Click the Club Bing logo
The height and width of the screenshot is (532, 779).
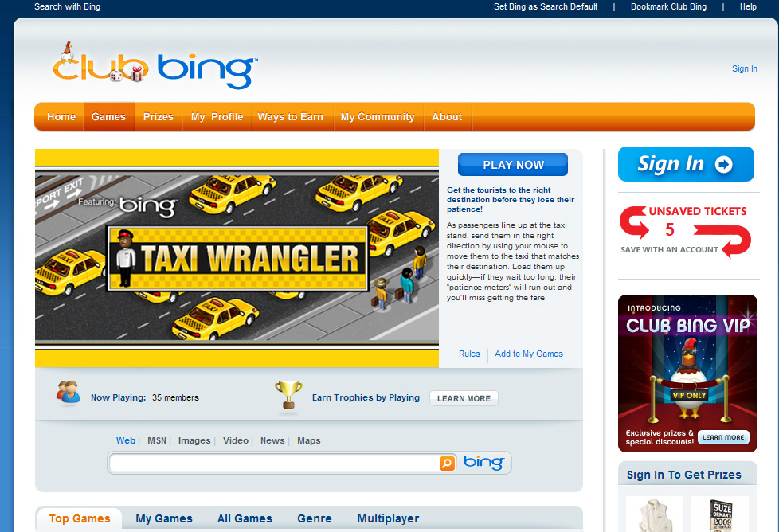tap(155, 67)
